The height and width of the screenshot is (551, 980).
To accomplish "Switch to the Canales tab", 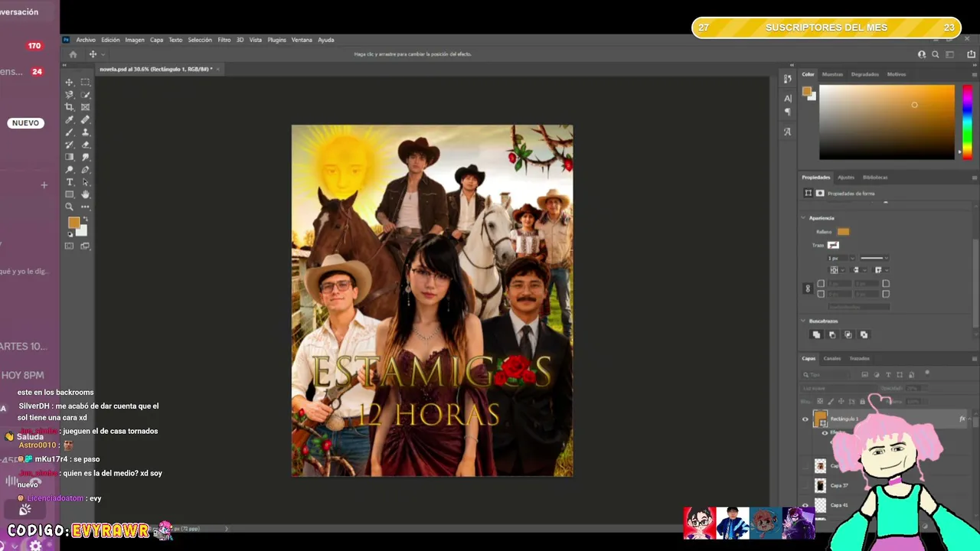I will pos(832,358).
